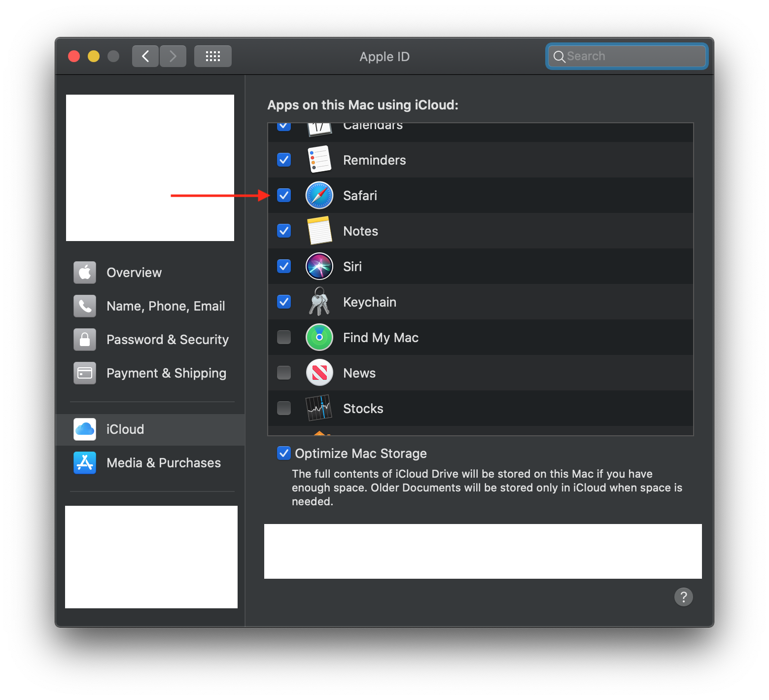Click the Safari label text
This screenshot has height=700, width=769.
pyautogui.click(x=360, y=196)
